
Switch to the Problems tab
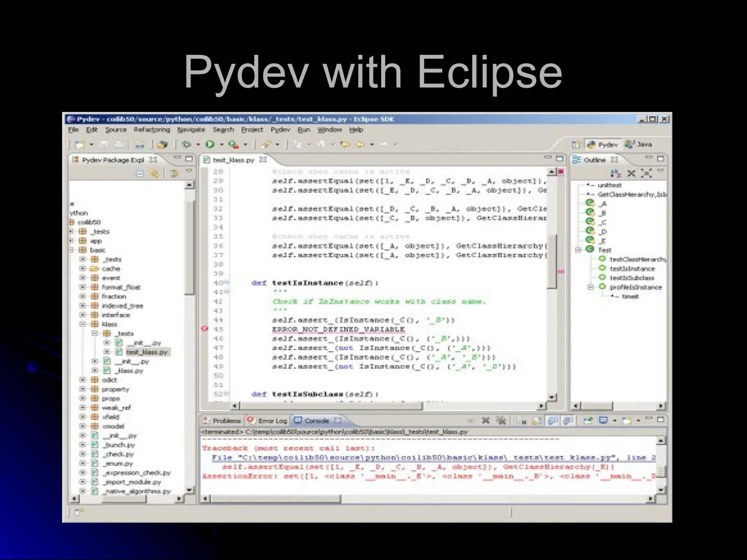coord(222,421)
